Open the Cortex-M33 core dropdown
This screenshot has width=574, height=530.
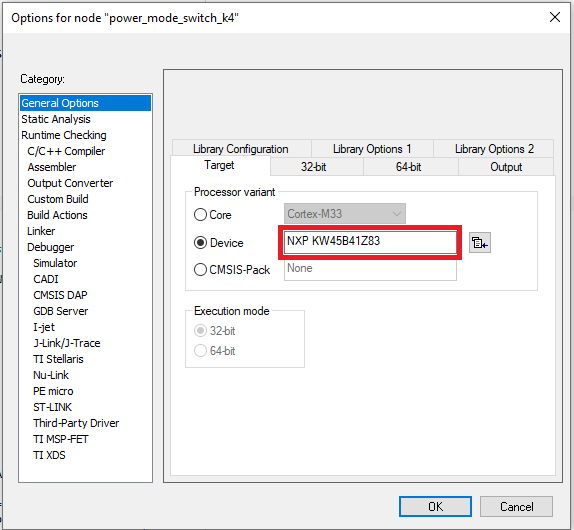344,213
